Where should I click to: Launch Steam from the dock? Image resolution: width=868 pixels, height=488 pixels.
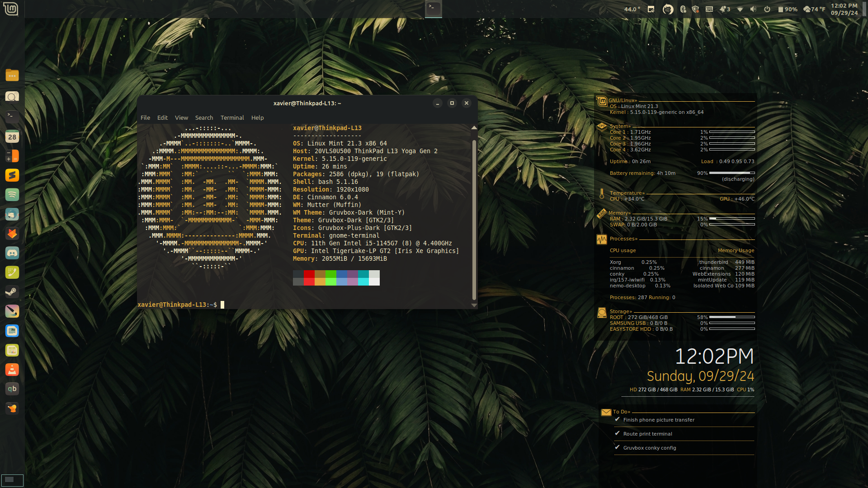click(12, 292)
